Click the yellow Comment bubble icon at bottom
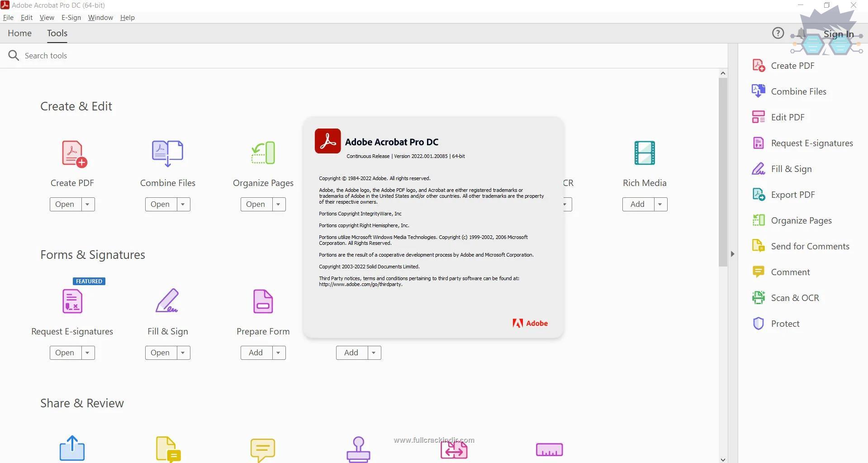868x463 pixels. tap(263, 450)
